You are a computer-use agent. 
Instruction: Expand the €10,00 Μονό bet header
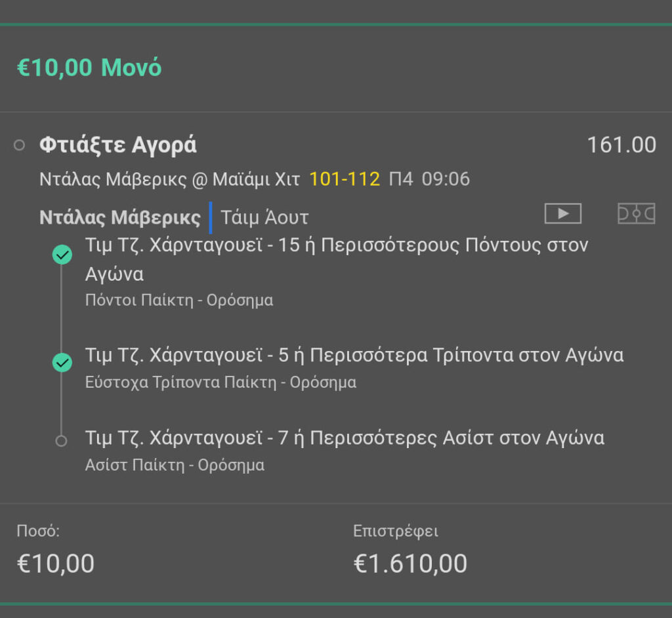point(89,68)
